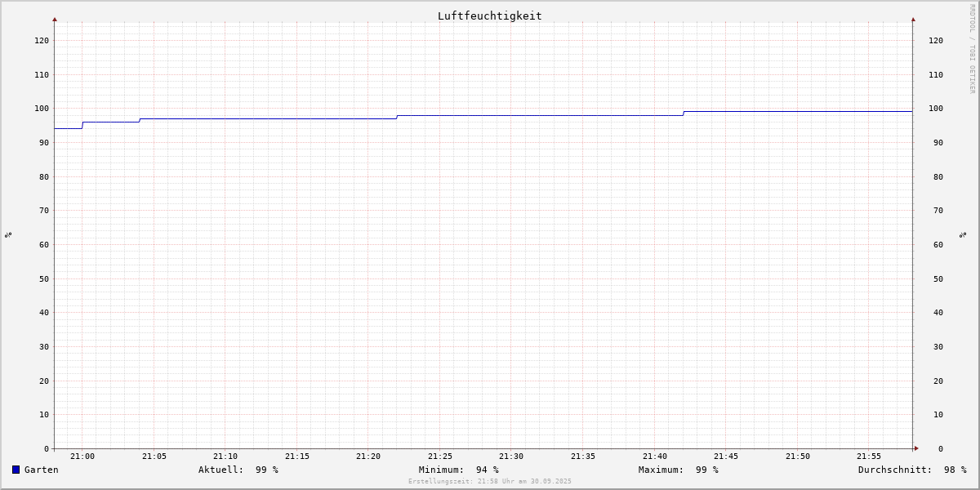Click the 21:40 time axis label

(655, 457)
